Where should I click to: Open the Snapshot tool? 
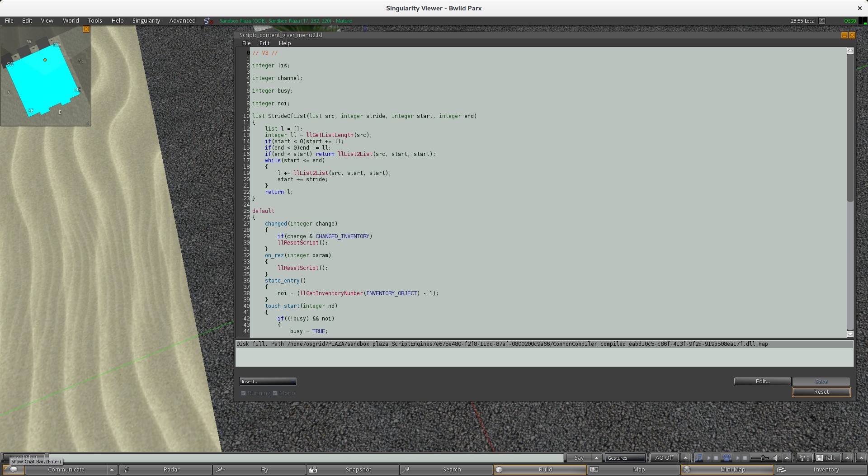tap(353, 470)
